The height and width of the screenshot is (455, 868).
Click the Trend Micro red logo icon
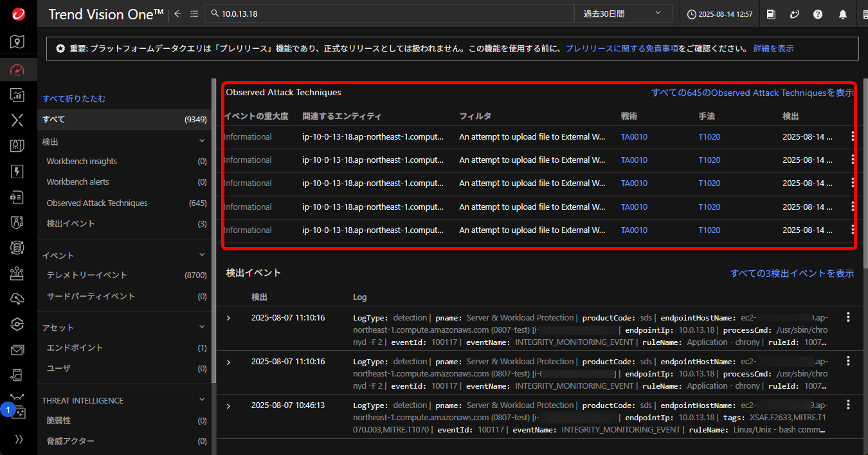18,14
